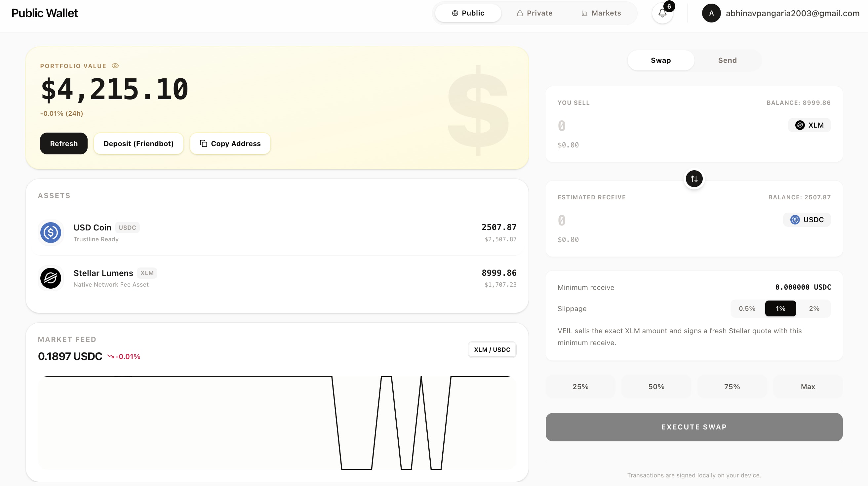Click the Refresh button

(x=64, y=143)
